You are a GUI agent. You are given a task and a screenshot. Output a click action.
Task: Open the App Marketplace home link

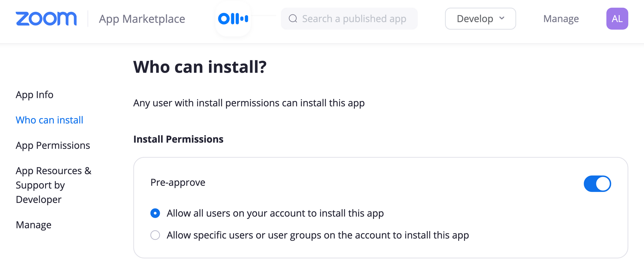pyautogui.click(x=142, y=19)
